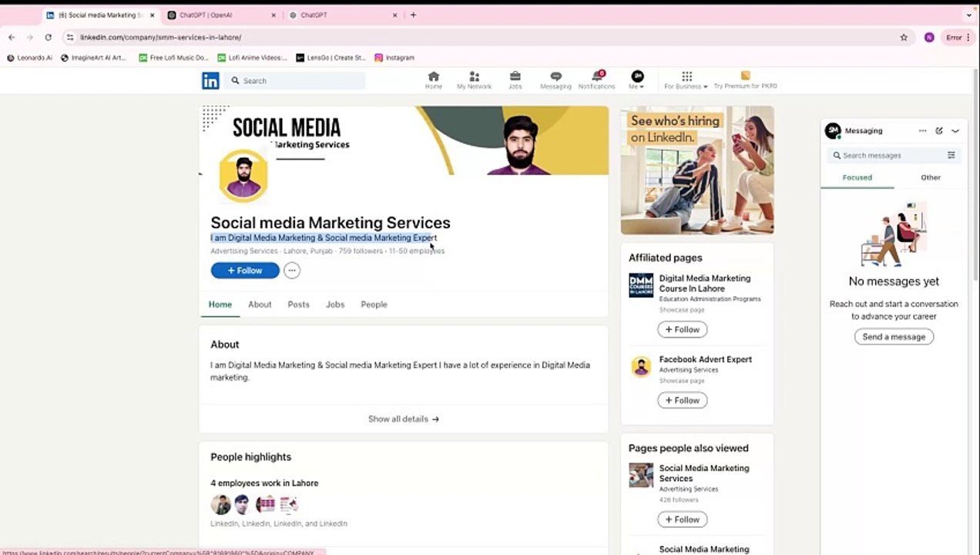The width and height of the screenshot is (980, 555).
Task: Follow Social media Marketing Services page
Action: pyautogui.click(x=245, y=271)
